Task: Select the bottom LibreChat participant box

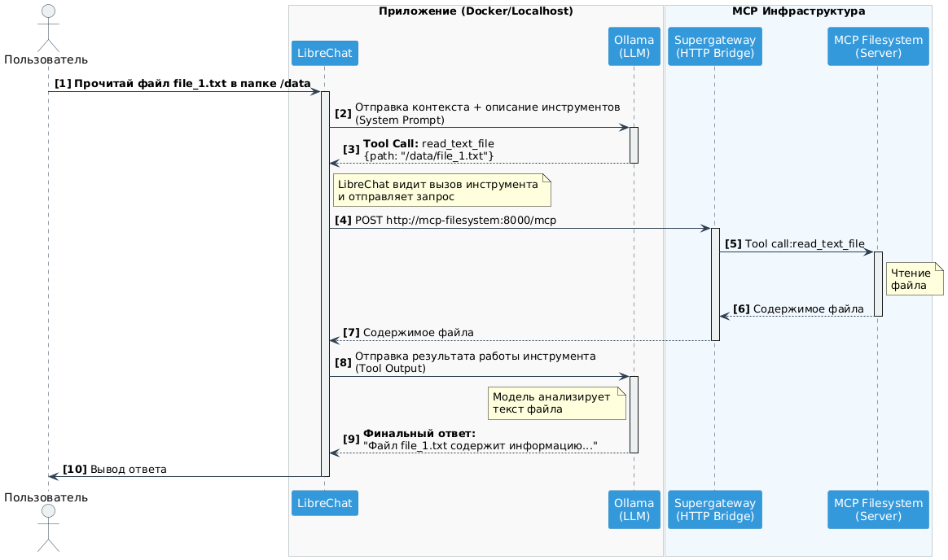Action: point(324,502)
